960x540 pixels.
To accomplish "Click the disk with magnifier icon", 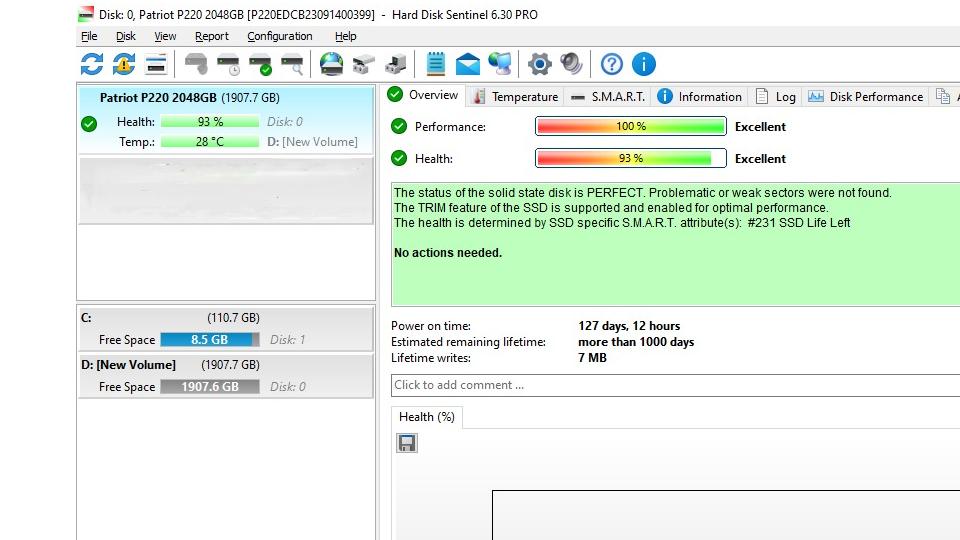I will click(292, 64).
